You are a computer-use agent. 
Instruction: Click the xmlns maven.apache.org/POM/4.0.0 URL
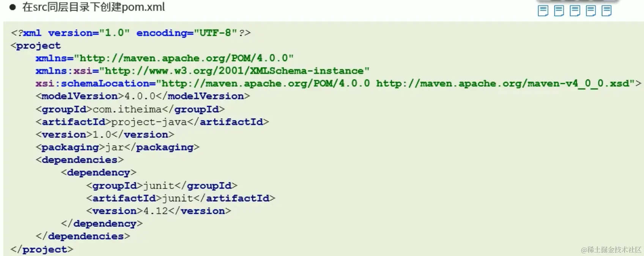184,58
